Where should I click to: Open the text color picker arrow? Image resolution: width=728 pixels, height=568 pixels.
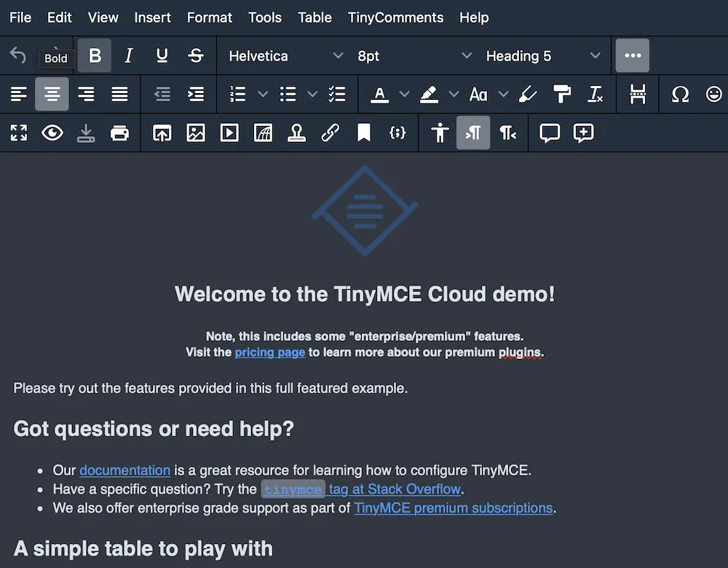[x=404, y=94]
